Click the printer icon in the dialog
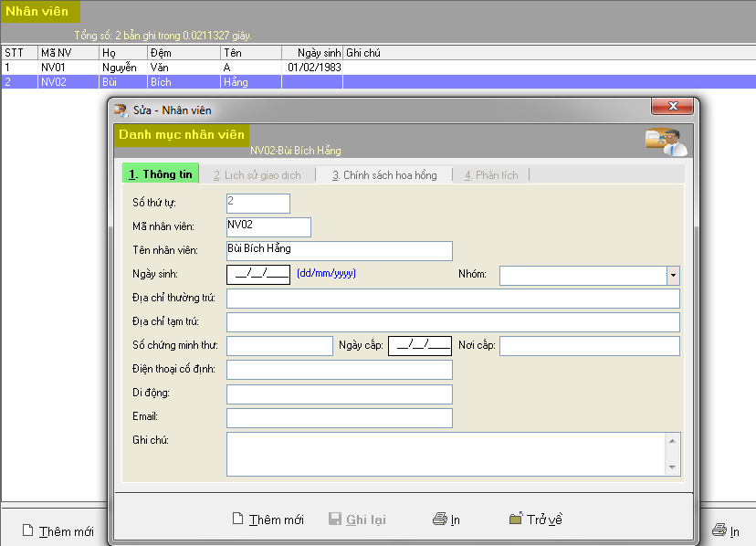Viewport: 756px width, 546px height. (440, 520)
